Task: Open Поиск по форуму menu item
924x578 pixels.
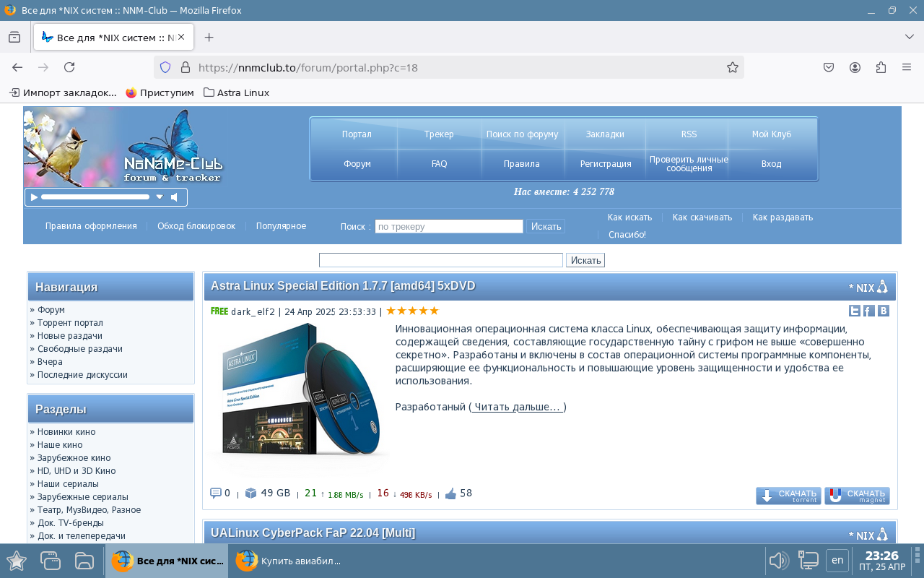Action: (522, 134)
